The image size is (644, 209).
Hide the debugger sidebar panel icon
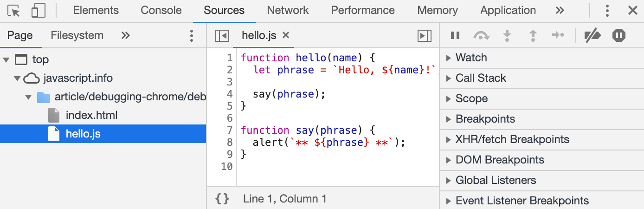[x=424, y=36]
